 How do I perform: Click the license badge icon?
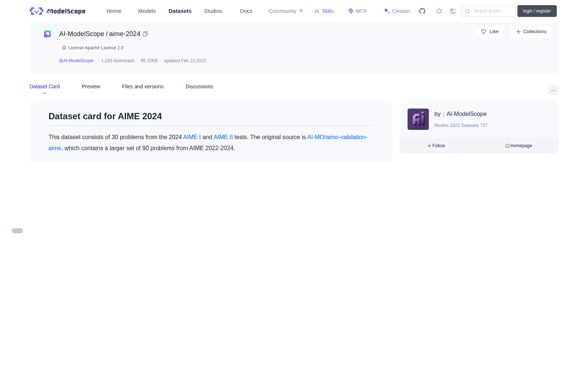tap(64, 48)
